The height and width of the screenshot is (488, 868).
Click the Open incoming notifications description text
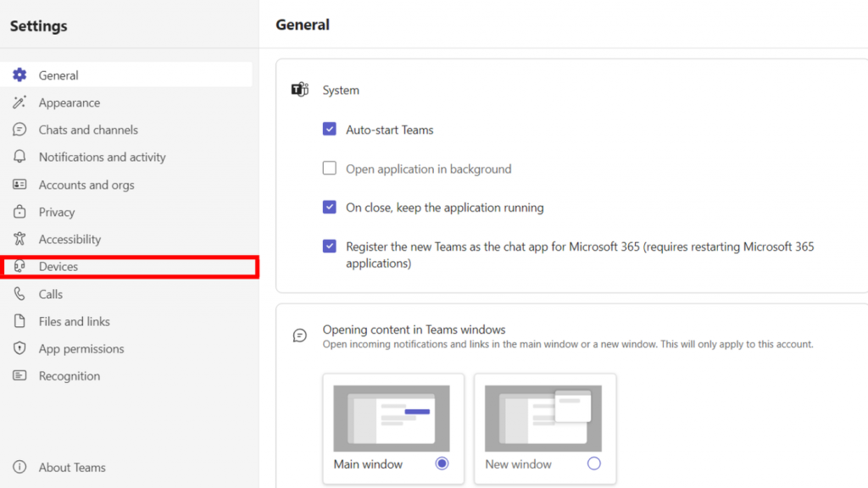568,344
